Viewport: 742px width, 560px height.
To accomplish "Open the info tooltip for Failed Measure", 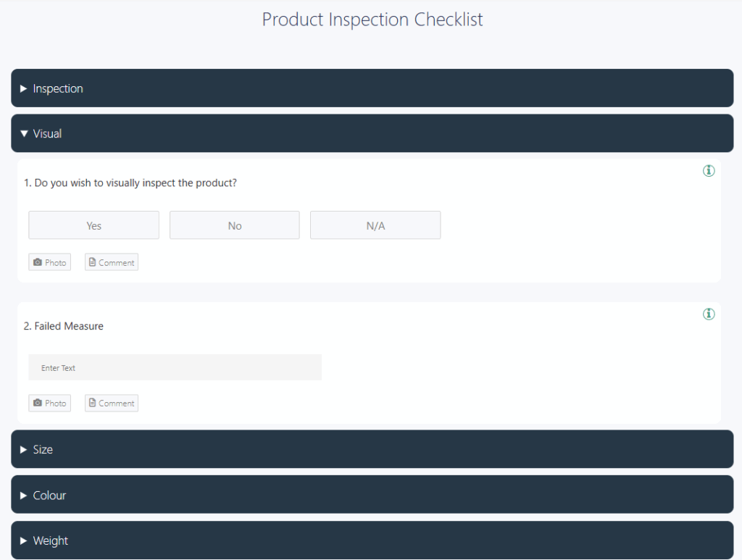I will (x=709, y=314).
